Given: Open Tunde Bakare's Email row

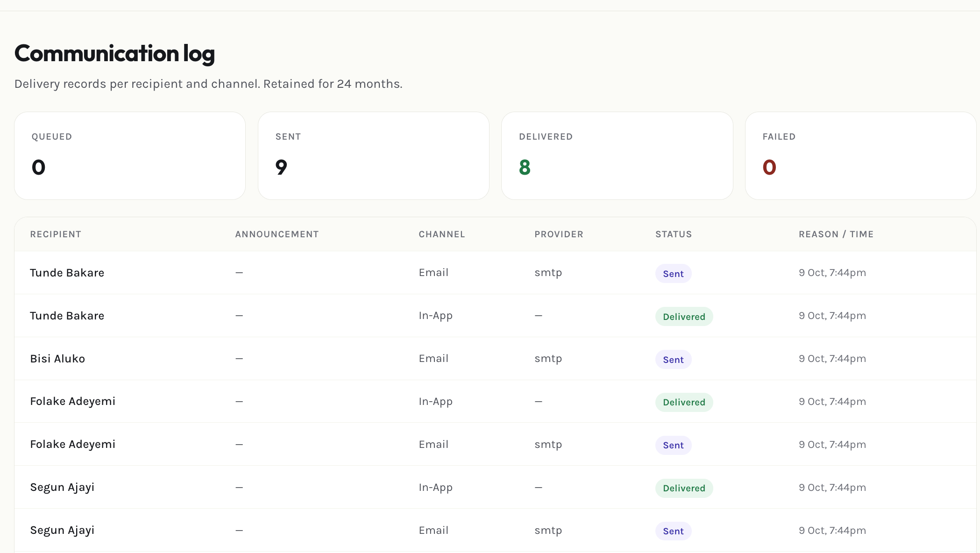Looking at the screenshot, I should point(495,273).
